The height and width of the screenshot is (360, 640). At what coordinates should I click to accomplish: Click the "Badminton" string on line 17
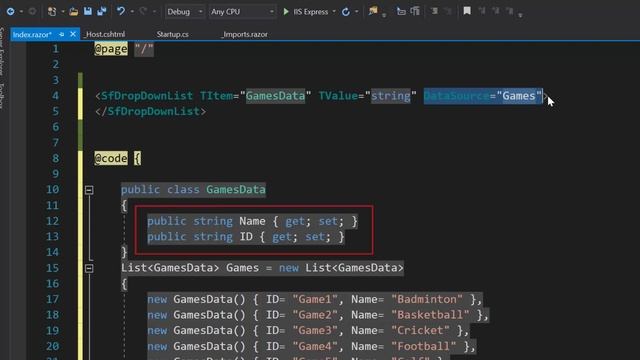point(427,299)
